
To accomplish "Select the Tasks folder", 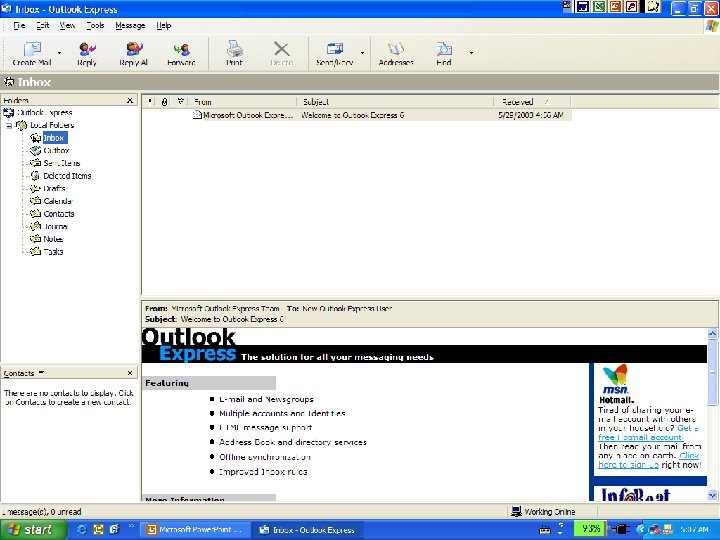I will [53, 252].
